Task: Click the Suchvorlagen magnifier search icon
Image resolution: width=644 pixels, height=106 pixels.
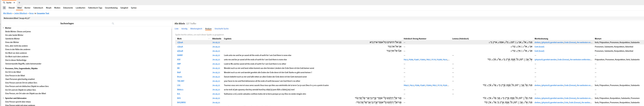Action: [x=113, y=23]
